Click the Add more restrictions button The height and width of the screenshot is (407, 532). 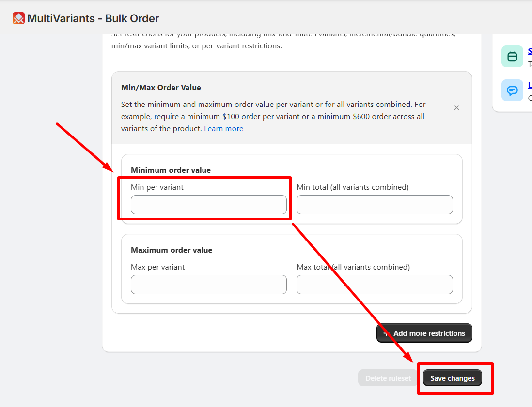point(424,333)
